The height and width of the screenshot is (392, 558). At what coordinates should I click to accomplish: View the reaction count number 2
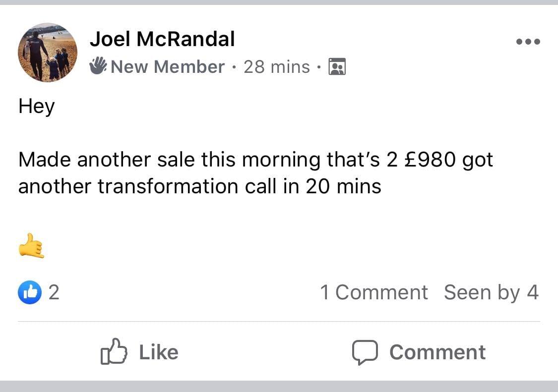pyautogui.click(x=54, y=292)
